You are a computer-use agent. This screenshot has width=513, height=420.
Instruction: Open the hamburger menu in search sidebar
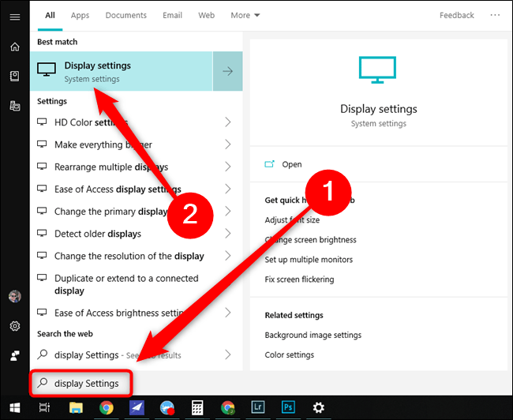pos(14,16)
